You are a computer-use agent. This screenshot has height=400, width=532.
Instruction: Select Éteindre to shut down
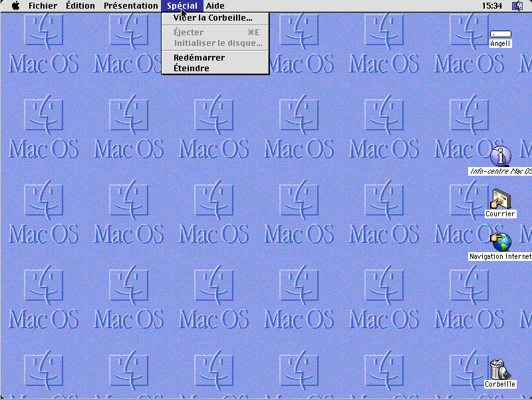click(x=215, y=69)
